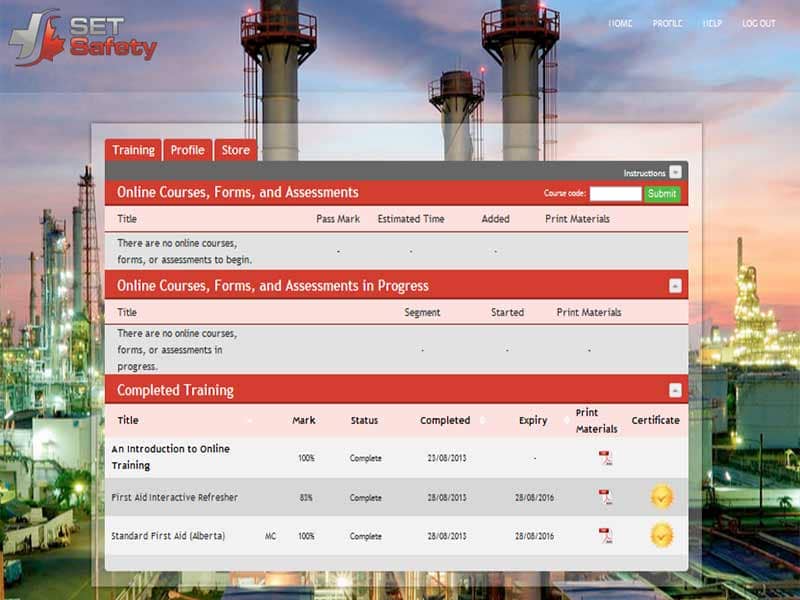The image size is (800, 600).
Task: Select An Introduction to Online Training row title
Action: click(x=170, y=457)
